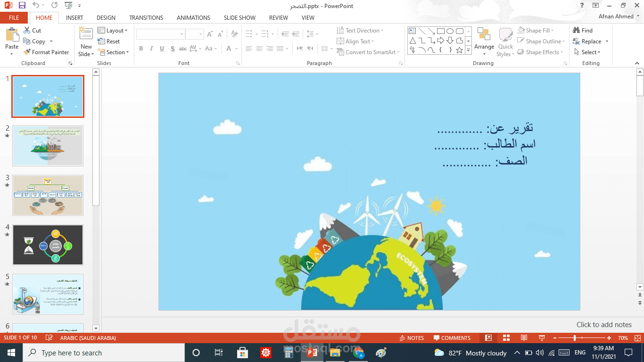Switch to the INSERT tab

click(x=74, y=17)
